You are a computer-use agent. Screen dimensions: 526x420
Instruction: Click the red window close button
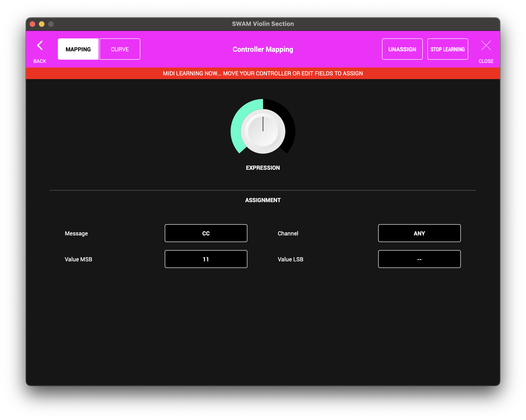pos(32,24)
